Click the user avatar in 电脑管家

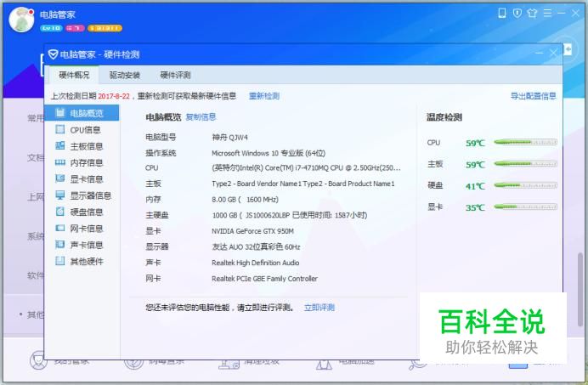click(x=21, y=20)
